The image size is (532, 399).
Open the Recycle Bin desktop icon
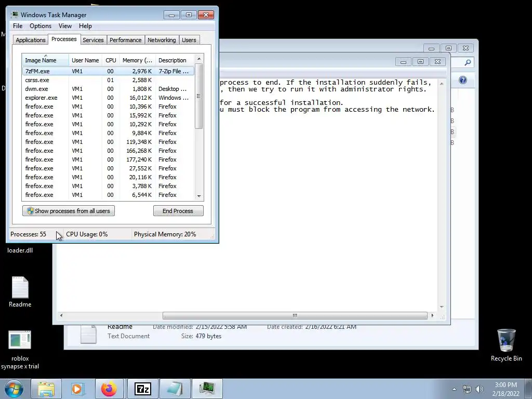click(x=506, y=345)
